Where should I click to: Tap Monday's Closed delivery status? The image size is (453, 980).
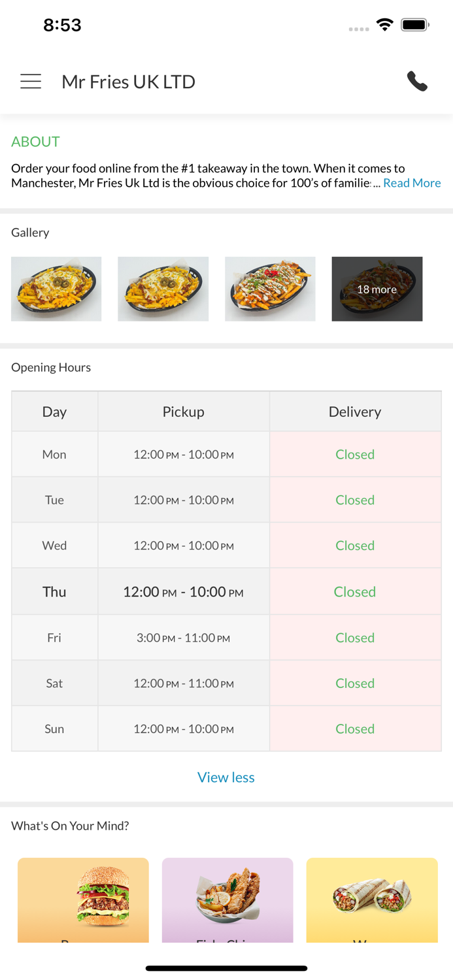(x=355, y=454)
